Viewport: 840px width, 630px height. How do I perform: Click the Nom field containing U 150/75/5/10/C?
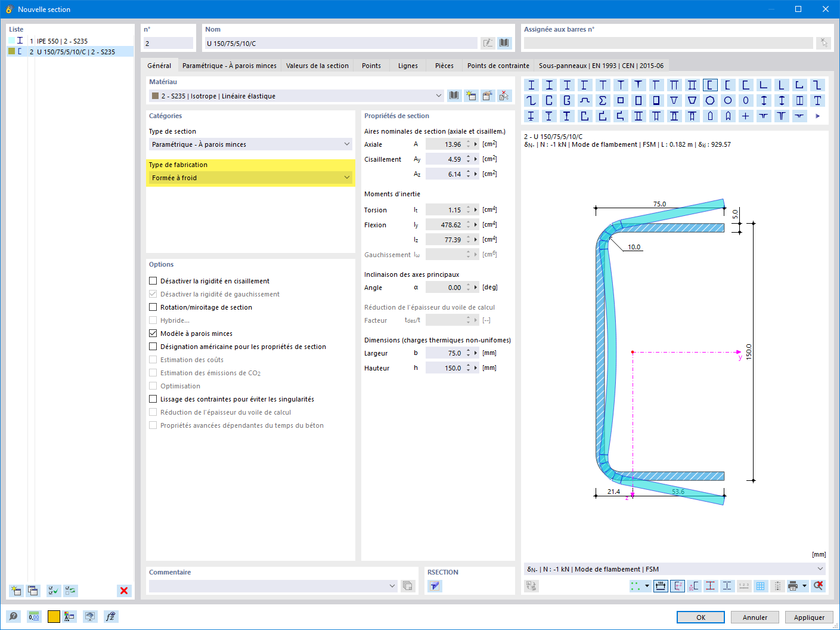click(x=341, y=43)
